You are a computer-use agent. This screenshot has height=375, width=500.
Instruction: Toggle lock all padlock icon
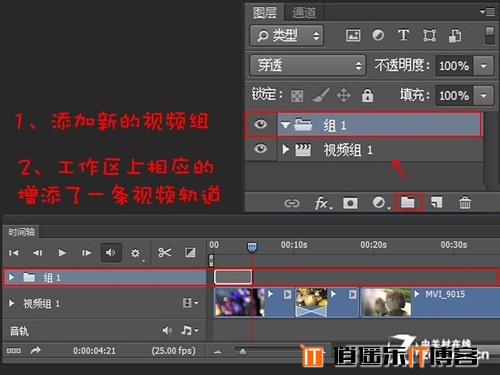367,95
